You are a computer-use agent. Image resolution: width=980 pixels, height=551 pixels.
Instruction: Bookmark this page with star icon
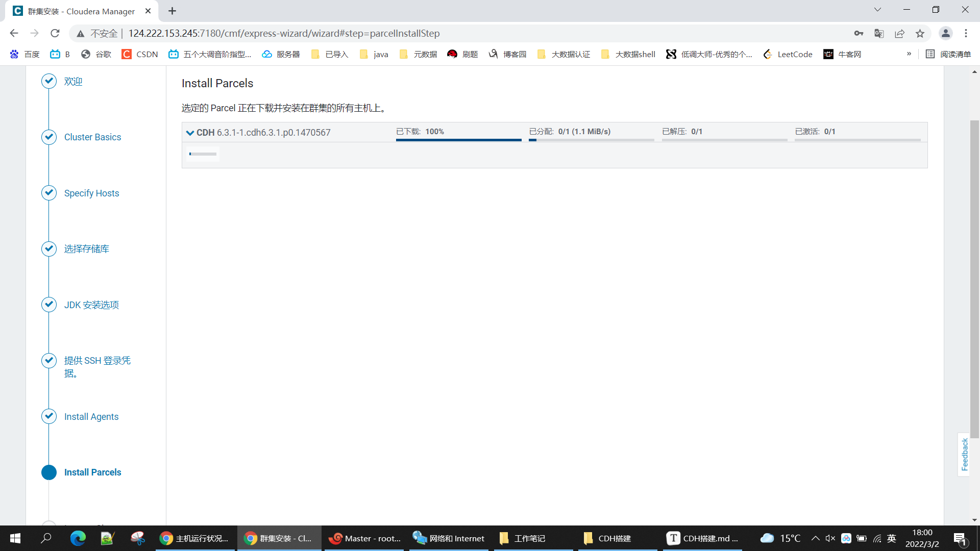pos(920,34)
